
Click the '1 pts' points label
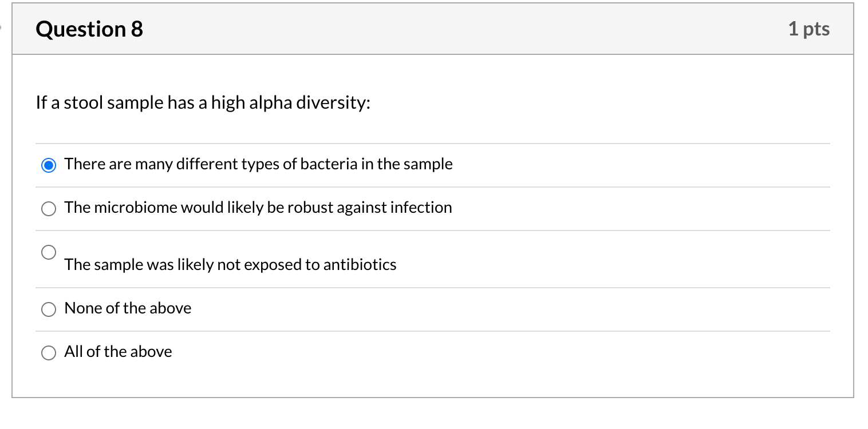pos(808,29)
